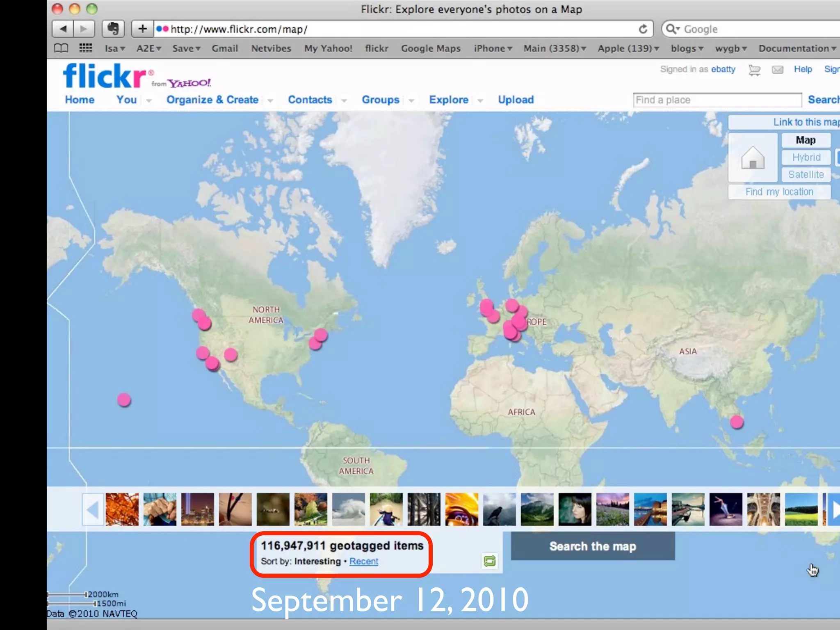Open the woman portrait thumbnail

coord(575,509)
